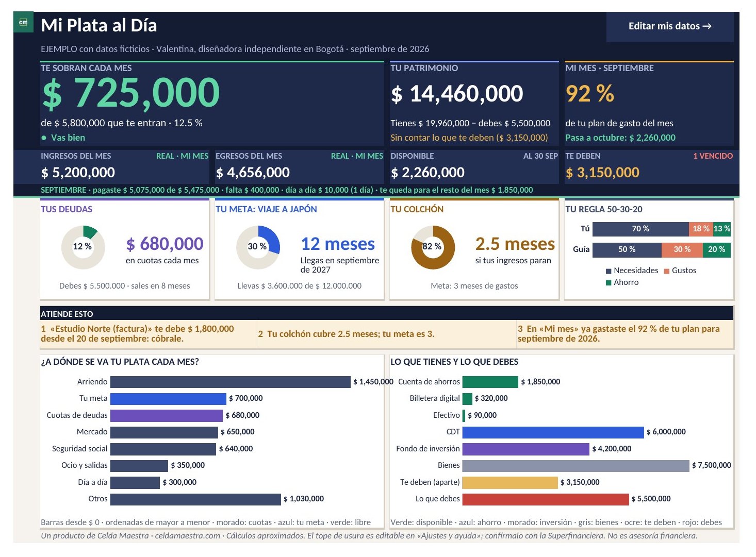
Task: Select the Ocio y salidas bar
Action: 139,465
